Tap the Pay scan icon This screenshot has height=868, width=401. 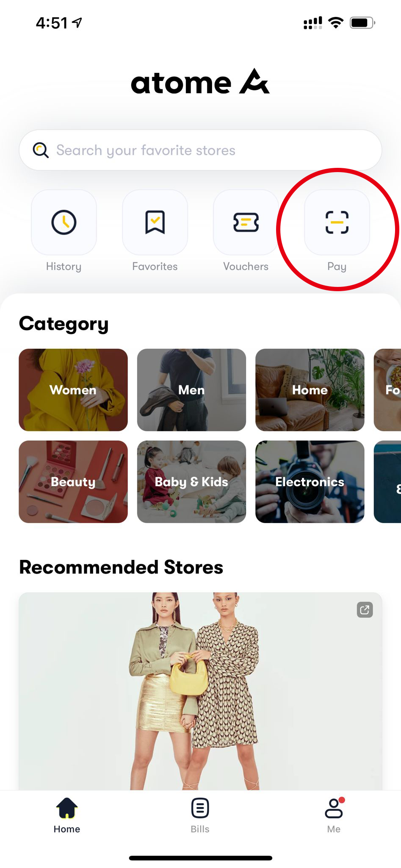click(337, 222)
